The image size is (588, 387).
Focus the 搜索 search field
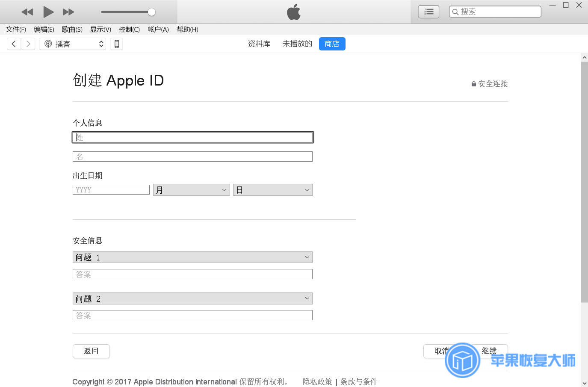click(x=495, y=12)
